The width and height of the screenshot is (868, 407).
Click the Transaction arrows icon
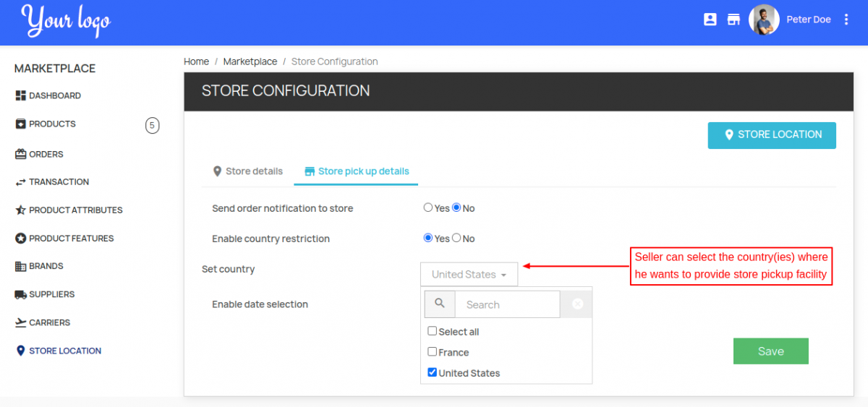click(x=20, y=182)
